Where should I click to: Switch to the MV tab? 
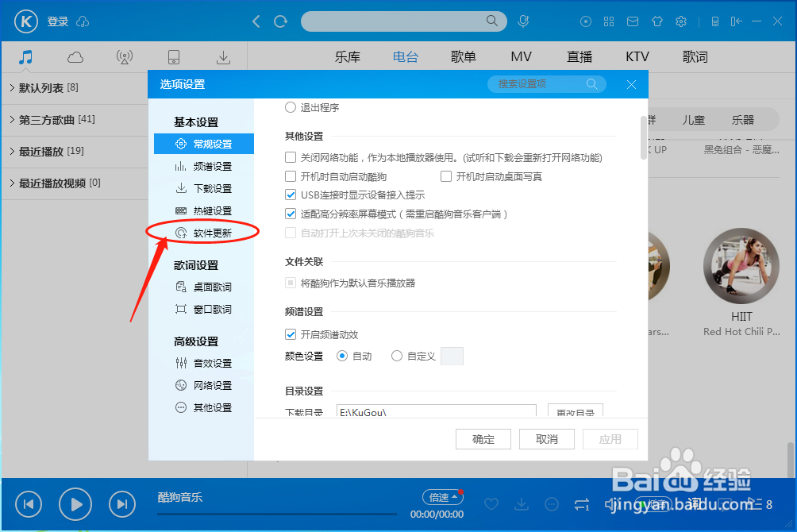click(522, 57)
